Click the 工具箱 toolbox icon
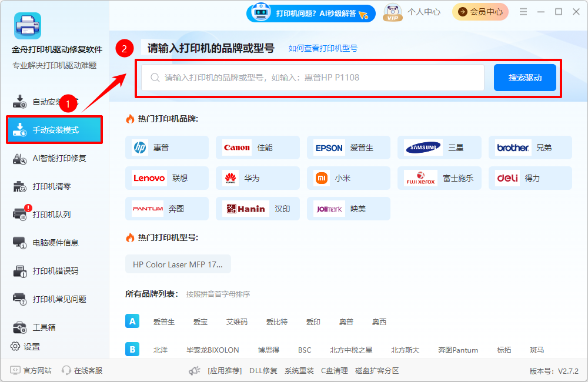This screenshot has height=382, width=588. 19,327
